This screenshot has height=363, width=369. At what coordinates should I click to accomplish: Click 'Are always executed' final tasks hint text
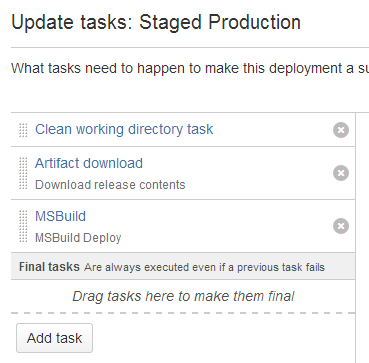coord(204,267)
